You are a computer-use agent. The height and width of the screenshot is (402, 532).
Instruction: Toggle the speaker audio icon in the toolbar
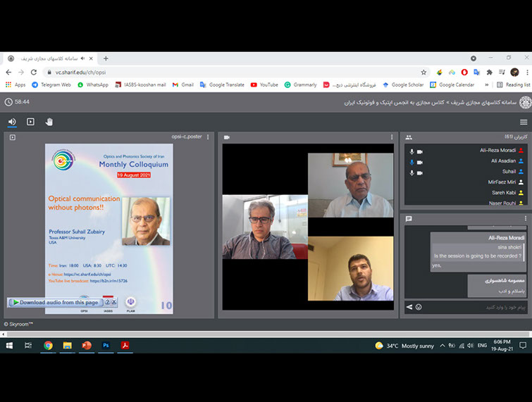tap(12, 121)
